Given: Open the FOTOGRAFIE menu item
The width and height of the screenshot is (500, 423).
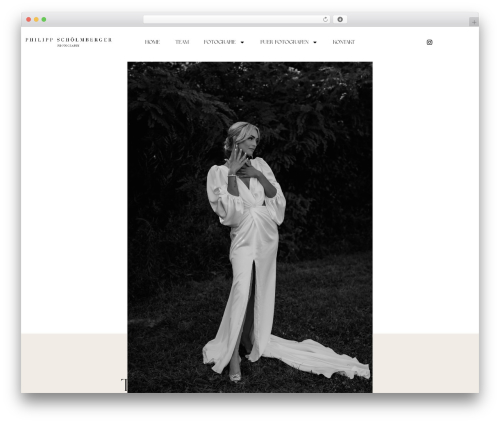Looking at the screenshot, I should coord(220,42).
